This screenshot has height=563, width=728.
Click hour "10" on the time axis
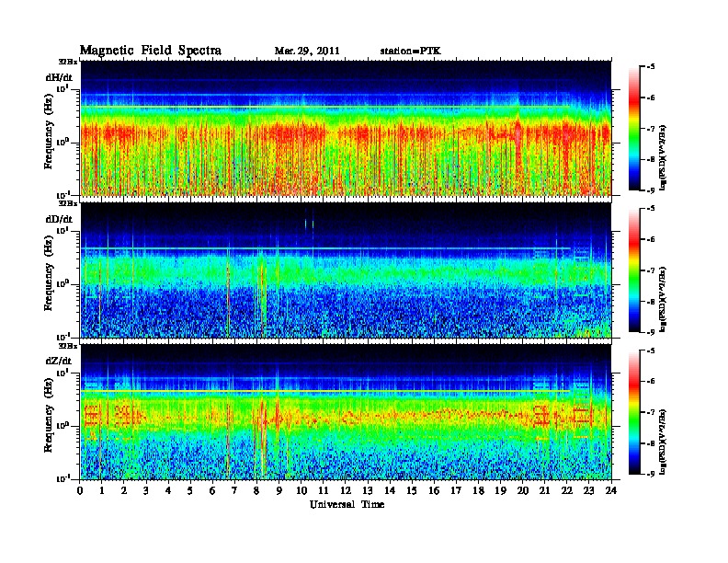301,490
